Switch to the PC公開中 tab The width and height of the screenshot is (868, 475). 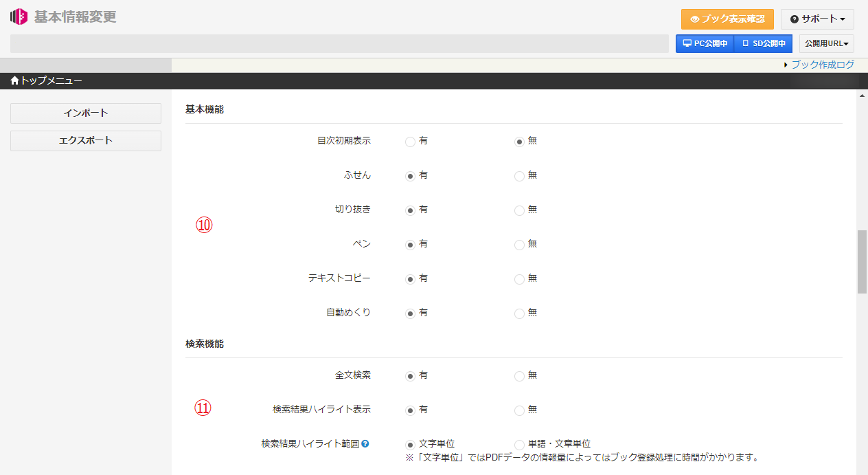pyautogui.click(x=705, y=43)
